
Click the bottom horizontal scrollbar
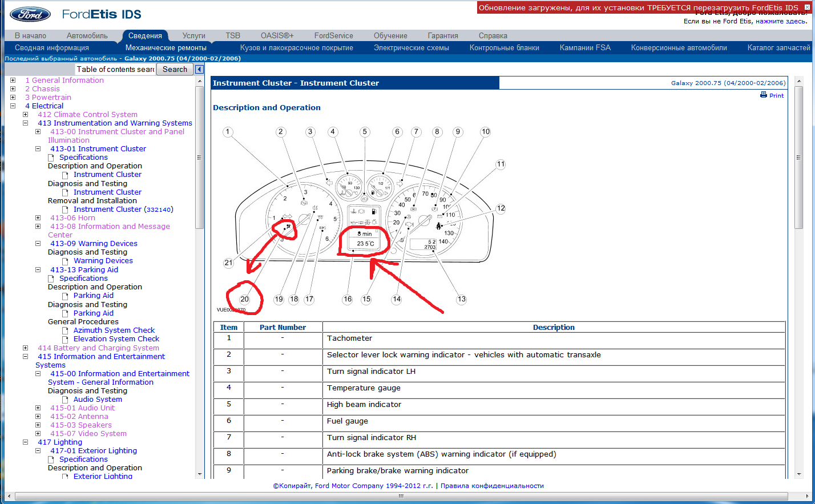pyautogui.click(x=401, y=496)
